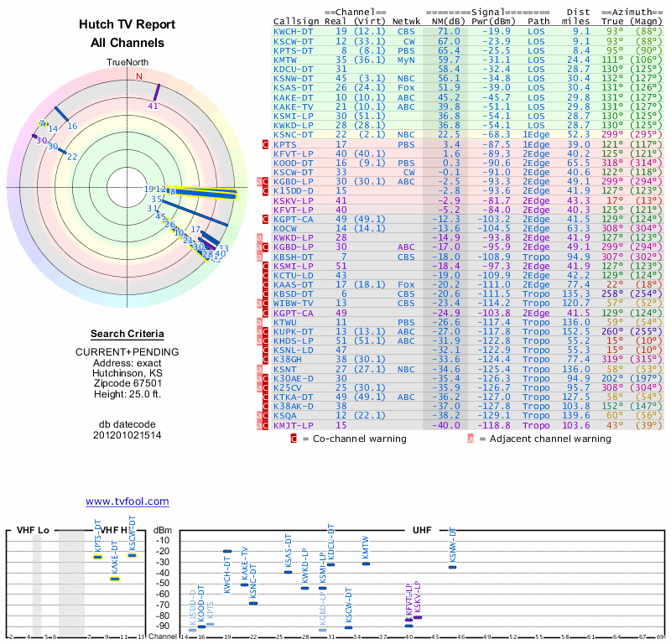Click channel 16 bar on radar plot
671x644 pixels.
pyautogui.click(x=61, y=114)
